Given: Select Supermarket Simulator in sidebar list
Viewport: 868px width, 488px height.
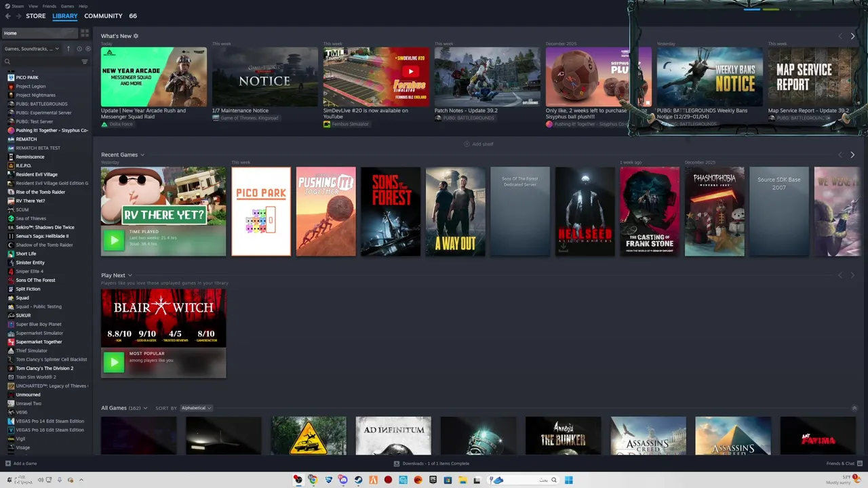Looking at the screenshot, I should (39, 333).
